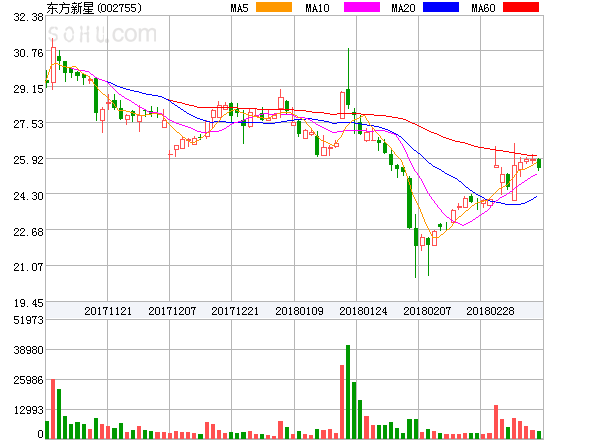The height and width of the screenshot is (440, 600).
Task: Click the 25986 volume axis label
Action: pyautogui.click(x=28, y=380)
